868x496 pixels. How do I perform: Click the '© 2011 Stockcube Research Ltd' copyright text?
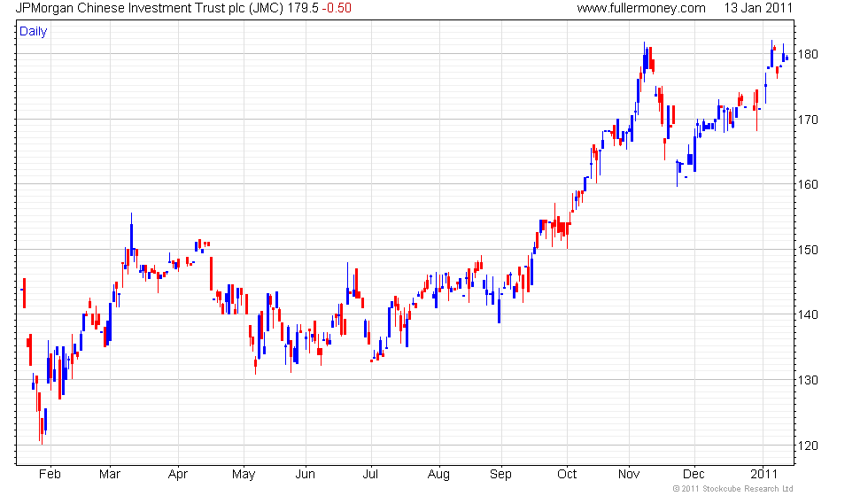click(733, 489)
